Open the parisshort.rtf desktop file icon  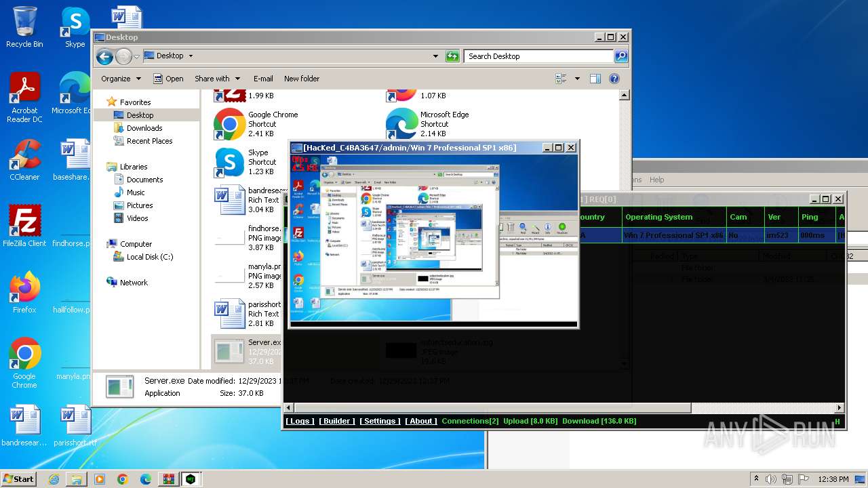pyautogui.click(x=75, y=426)
